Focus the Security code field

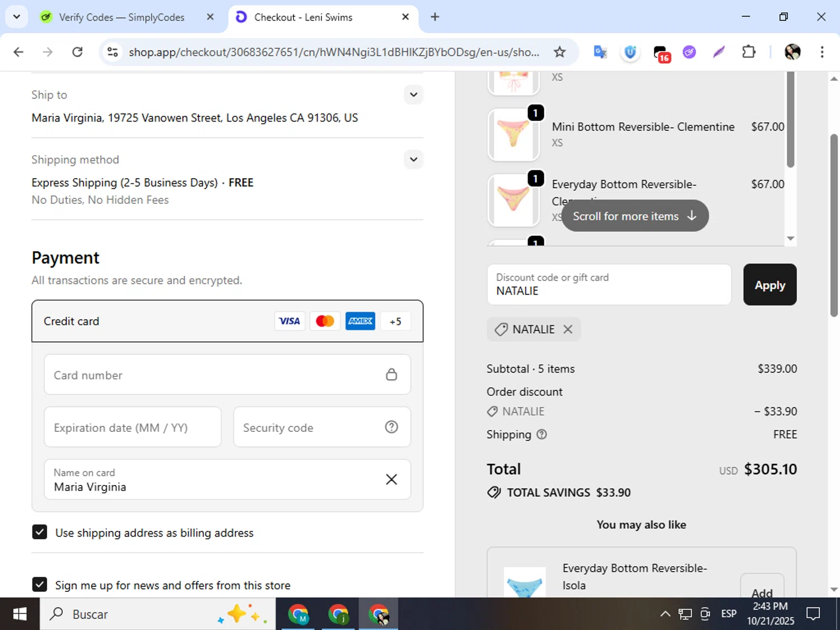click(x=322, y=427)
